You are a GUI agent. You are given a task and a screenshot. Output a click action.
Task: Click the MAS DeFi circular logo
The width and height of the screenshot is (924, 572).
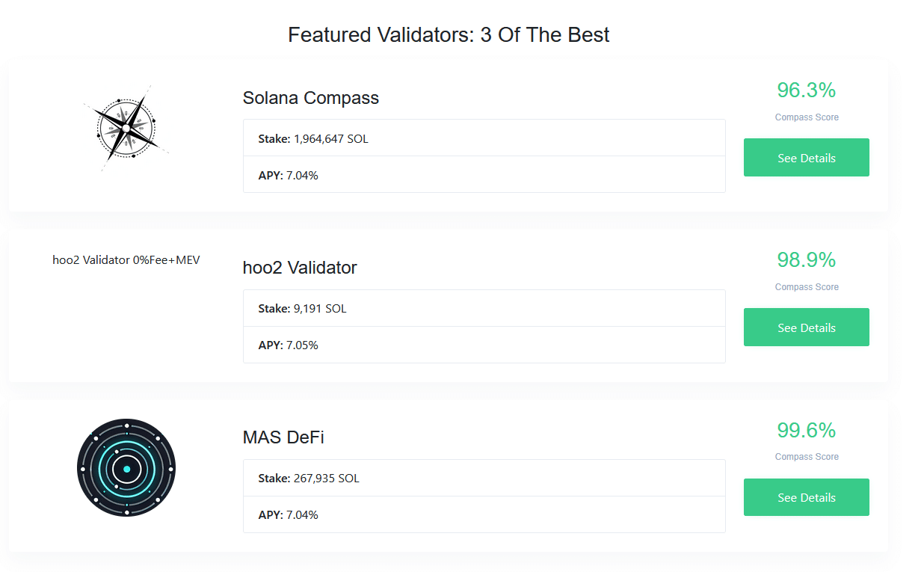point(126,468)
